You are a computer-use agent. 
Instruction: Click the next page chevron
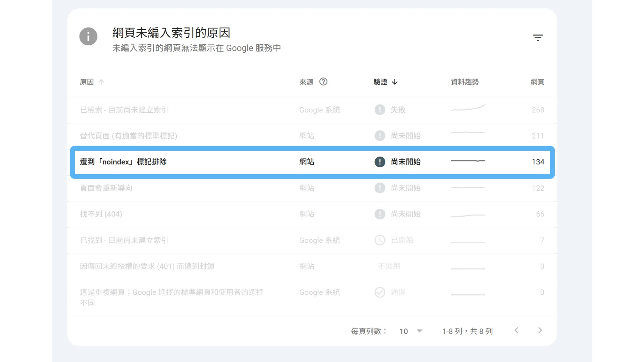point(540,330)
